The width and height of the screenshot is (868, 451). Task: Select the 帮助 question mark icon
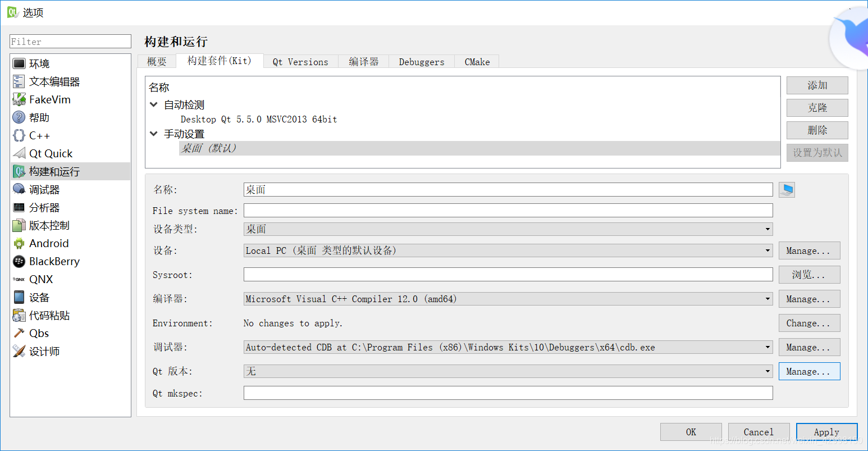coord(19,117)
